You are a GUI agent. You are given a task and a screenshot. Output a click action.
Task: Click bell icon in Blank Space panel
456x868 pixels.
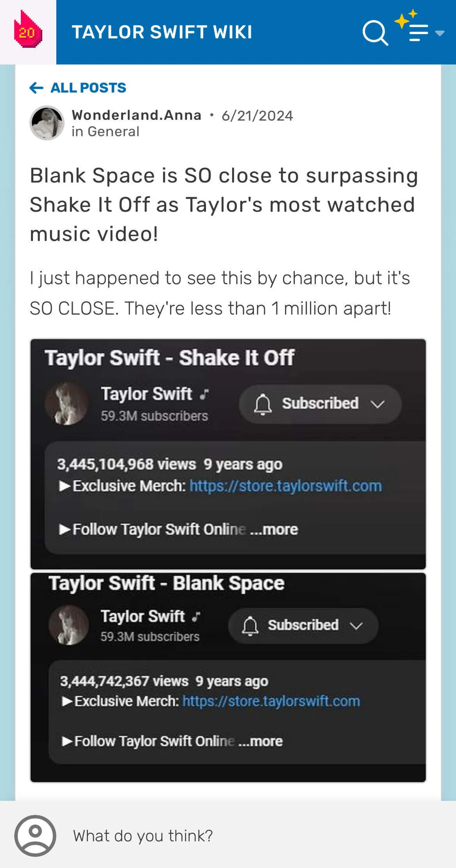(x=250, y=626)
